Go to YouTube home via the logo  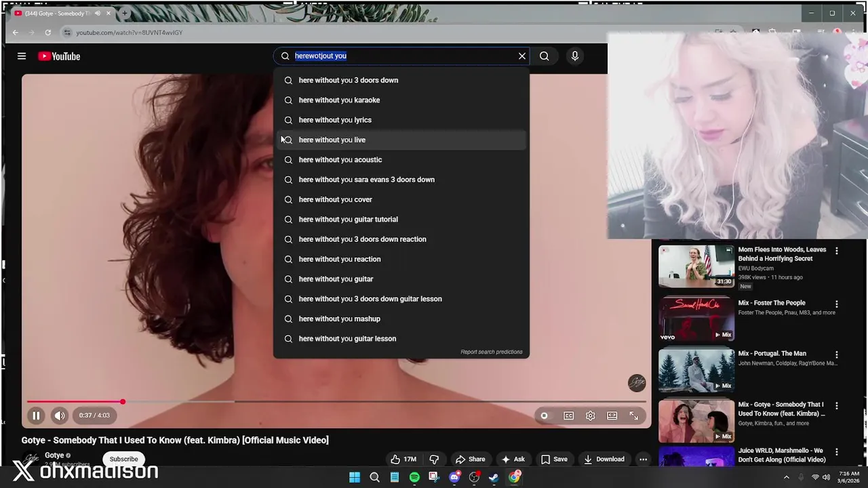[59, 56]
